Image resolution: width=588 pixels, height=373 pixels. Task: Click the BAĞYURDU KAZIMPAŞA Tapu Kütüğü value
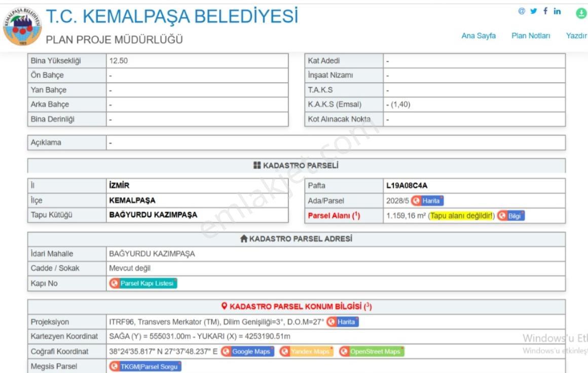(x=153, y=215)
